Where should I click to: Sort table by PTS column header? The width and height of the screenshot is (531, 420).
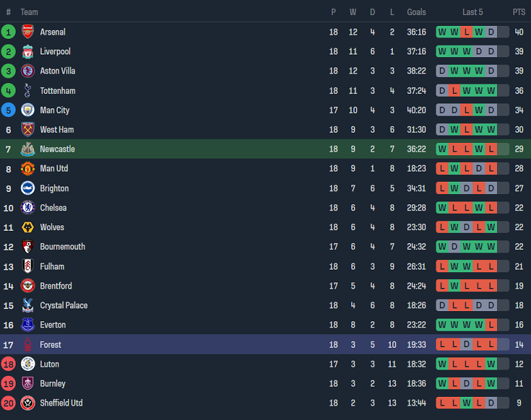pos(519,12)
